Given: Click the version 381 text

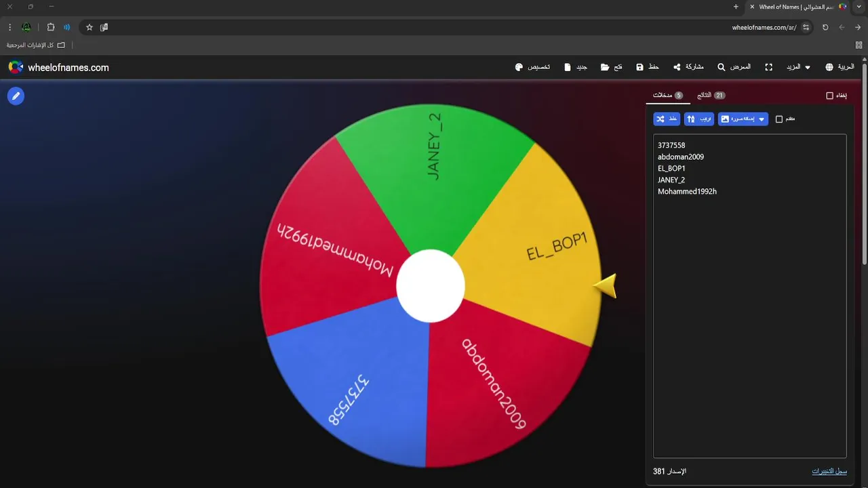Looking at the screenshot, I should [669, 471].
